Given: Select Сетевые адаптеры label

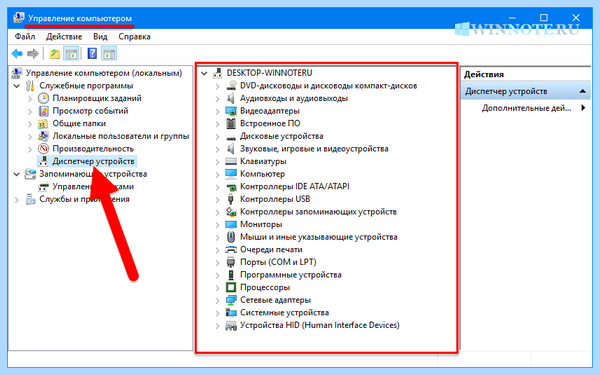Looking at the screenshot, I should tap(276, 300).
